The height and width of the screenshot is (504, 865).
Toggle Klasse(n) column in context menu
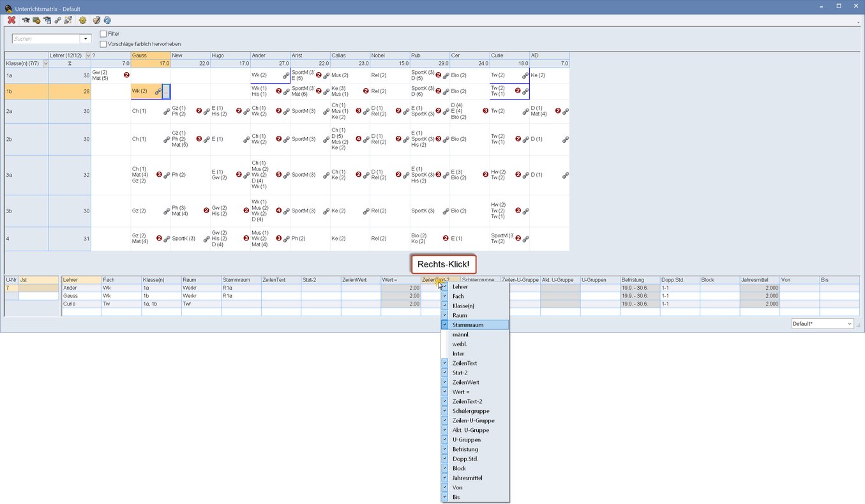pyautogui.click(x=475, y=306)
